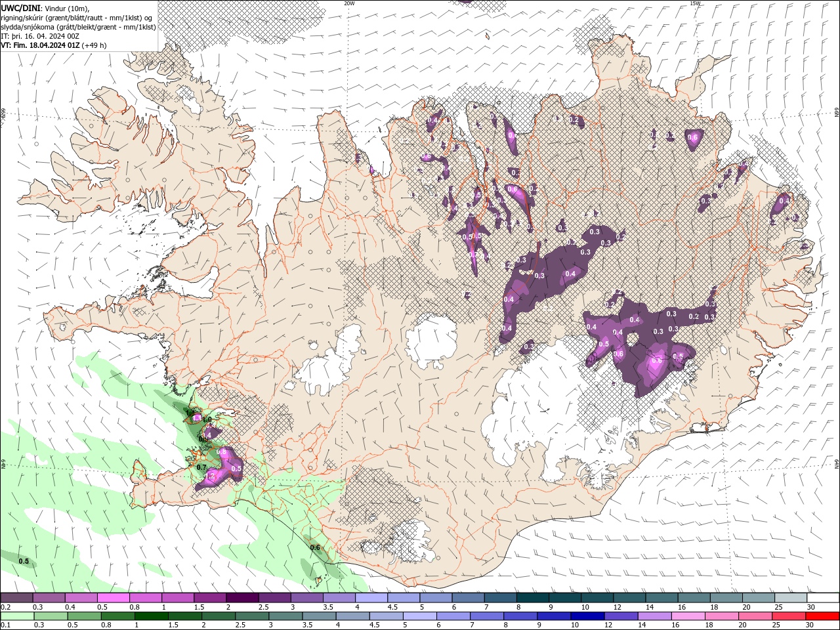Image resolution: width=840 pixels, height=630 pixels.
Task: Click the dark teal top-row swatch between 8 and 9
Action: click(x=532, y=597)
